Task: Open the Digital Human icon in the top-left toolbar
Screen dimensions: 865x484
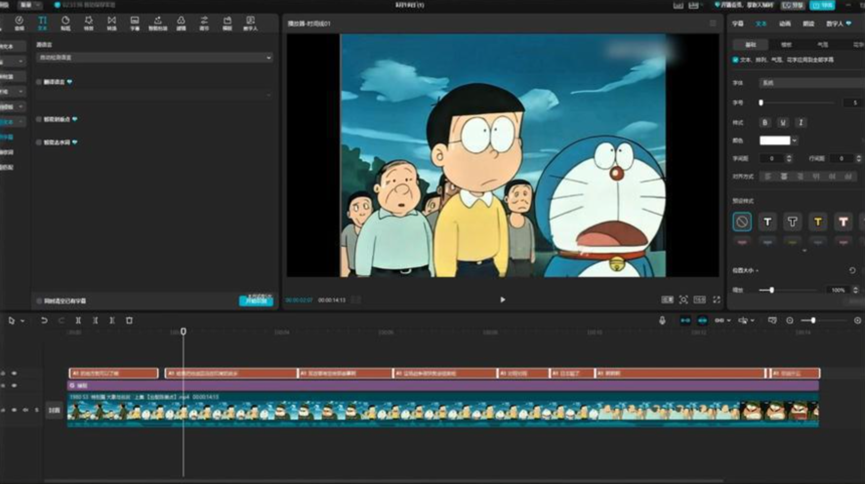Action: pyautogui.click(x=250, y=23)
